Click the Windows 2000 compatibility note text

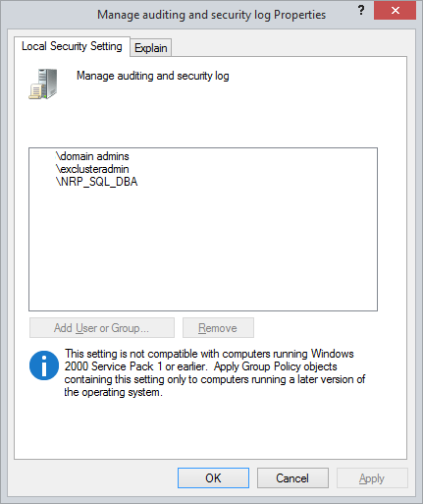click(215, 373)
